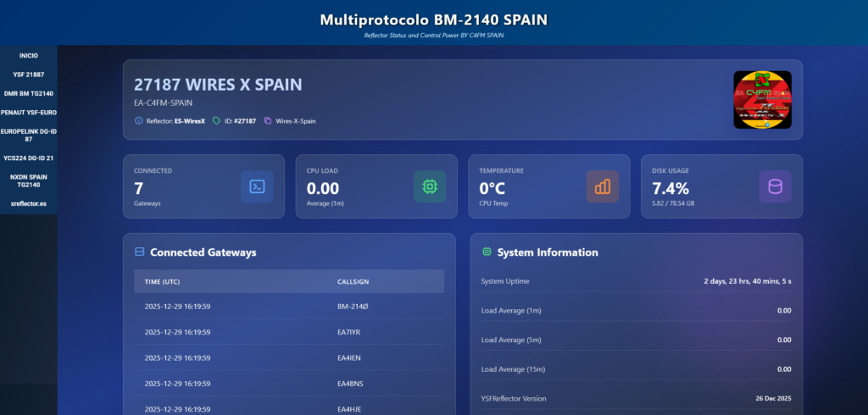The image size is (868, 415).
Task: Open the EA C4FM Spain logo image
Action: [x=762, y=100]
